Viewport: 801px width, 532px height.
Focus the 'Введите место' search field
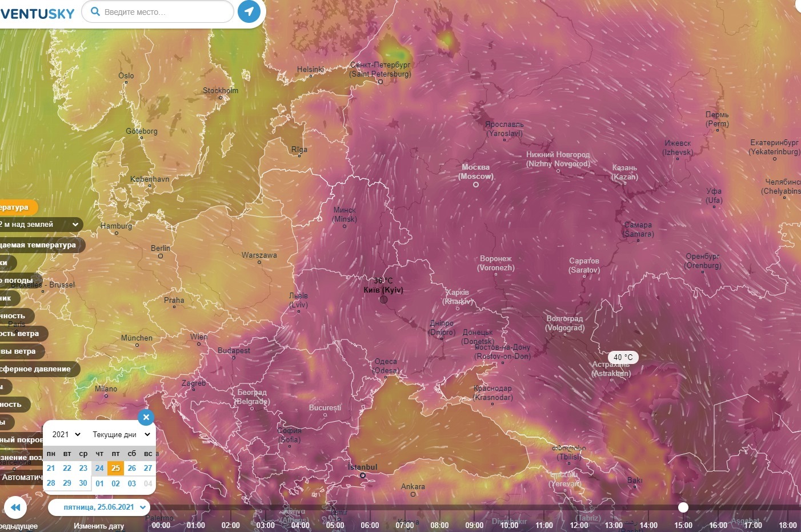pos(166,12)
